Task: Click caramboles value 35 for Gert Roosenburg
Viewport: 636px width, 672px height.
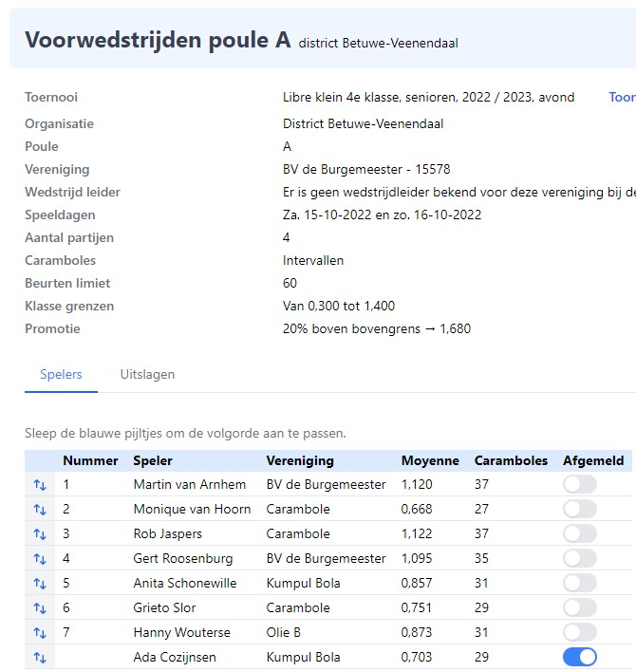Action: coord(481,558)
